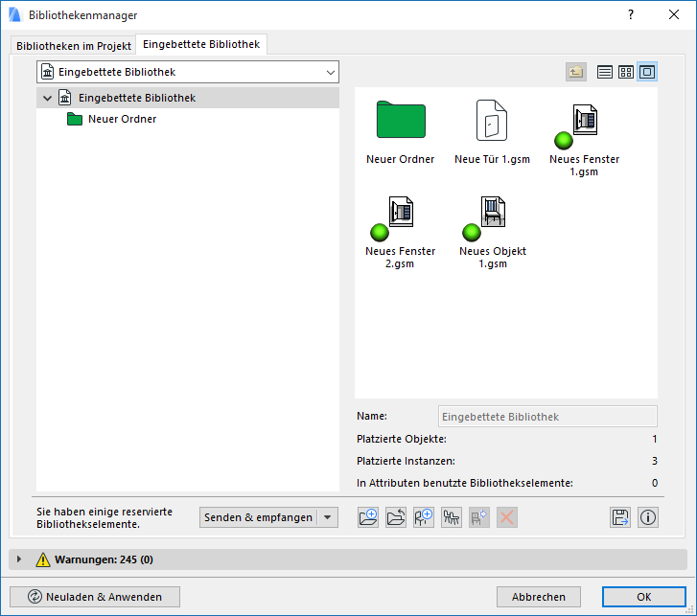The height and width of the screenshot is (616, 697).
Task: Click the add new object icon
Action: point(424,517)
